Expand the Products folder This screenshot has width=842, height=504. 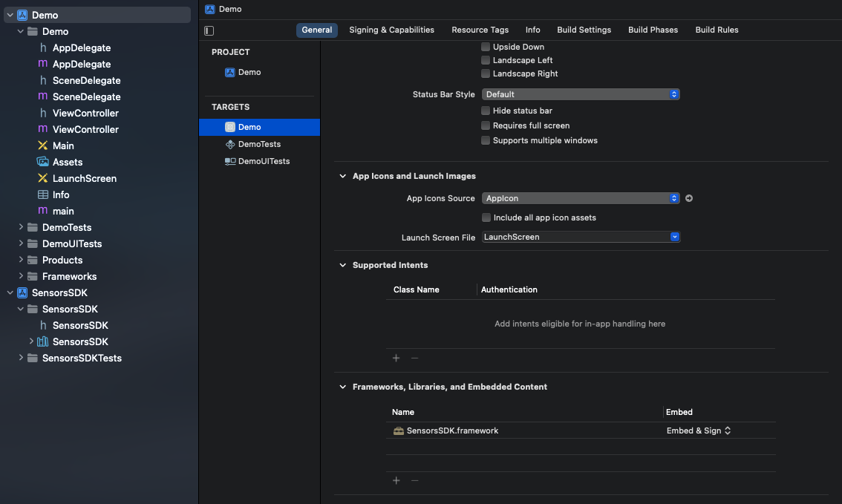click(x=21, y=260)
